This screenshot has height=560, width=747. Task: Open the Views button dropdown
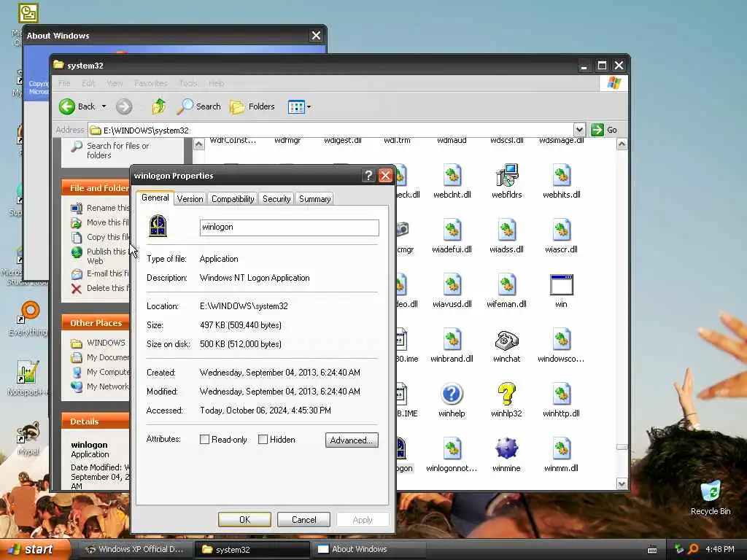309,106
